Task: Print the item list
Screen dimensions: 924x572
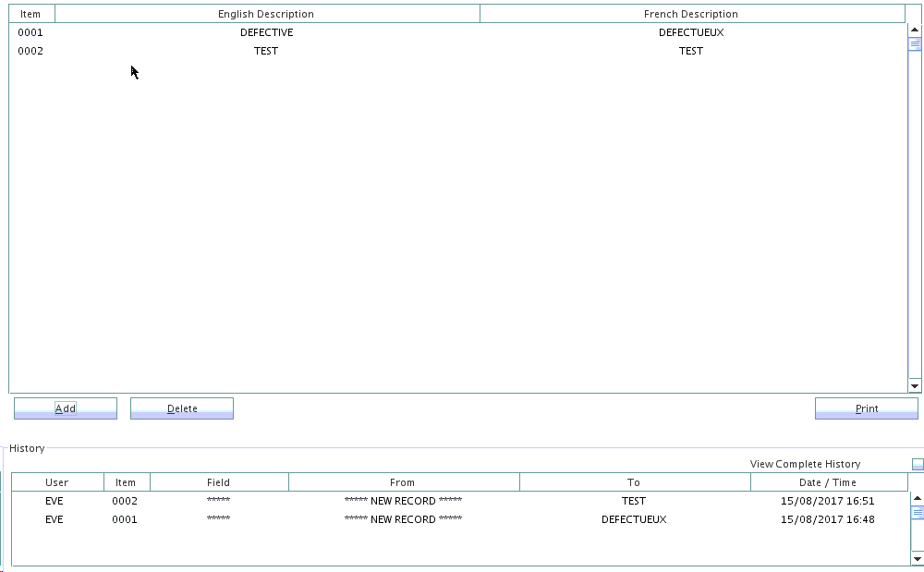Action: click(866, 408)
